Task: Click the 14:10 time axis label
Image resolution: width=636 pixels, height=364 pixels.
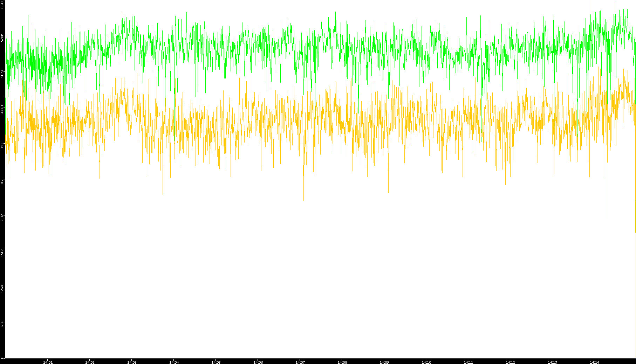Action: (x=426, y=362)
